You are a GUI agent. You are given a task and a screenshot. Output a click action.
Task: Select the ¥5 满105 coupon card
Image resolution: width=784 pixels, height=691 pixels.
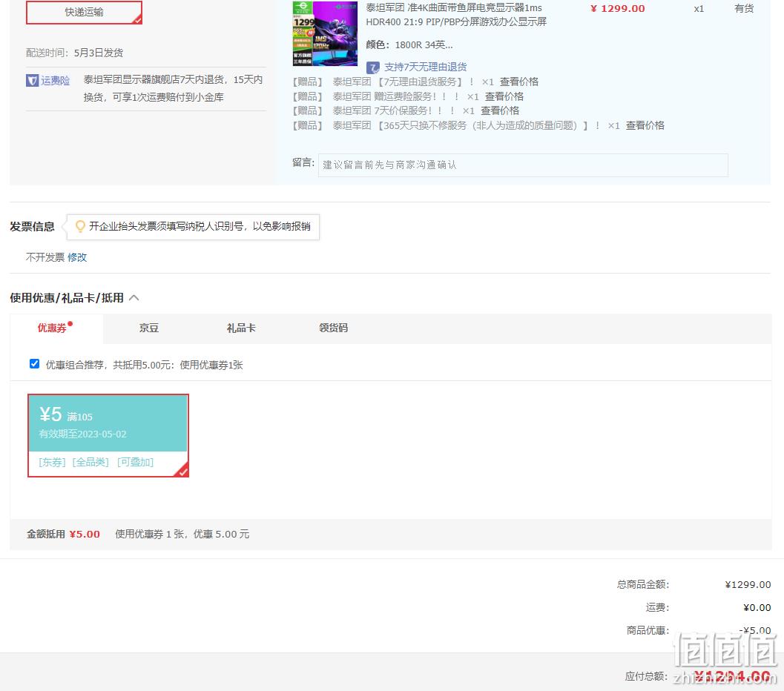tap(108, 436)
